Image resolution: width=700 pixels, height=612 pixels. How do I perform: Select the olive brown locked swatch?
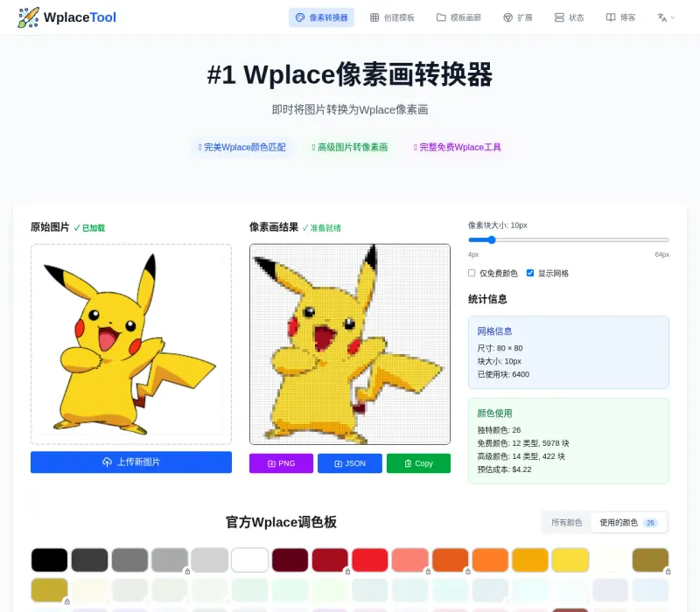650,560
